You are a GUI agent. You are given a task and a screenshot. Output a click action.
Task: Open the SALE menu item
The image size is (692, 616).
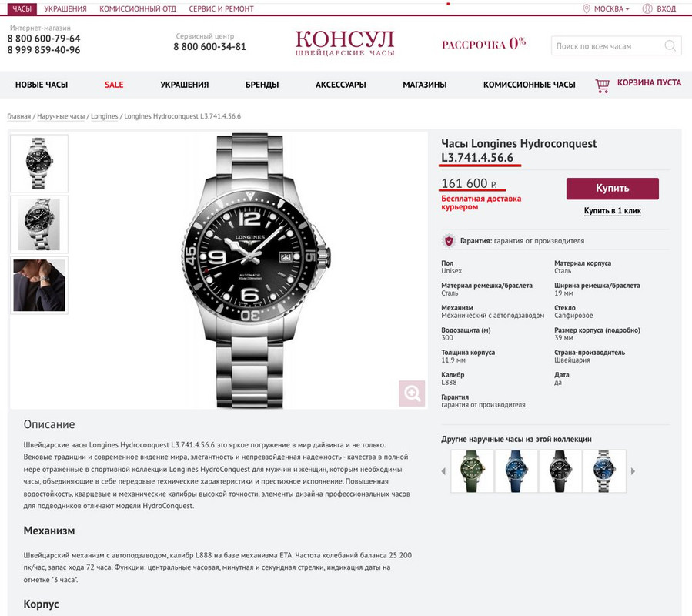114,85
